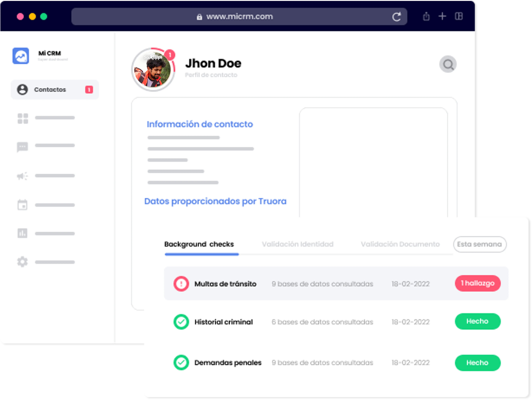The image size is (532, 400).
Task: Select the Background checks tab
Action: [199, 244]
